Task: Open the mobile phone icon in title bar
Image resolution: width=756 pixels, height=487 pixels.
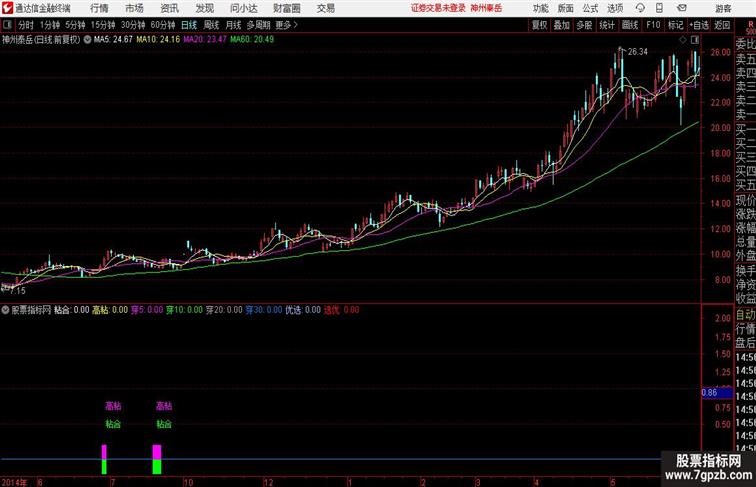Action: 659,8
